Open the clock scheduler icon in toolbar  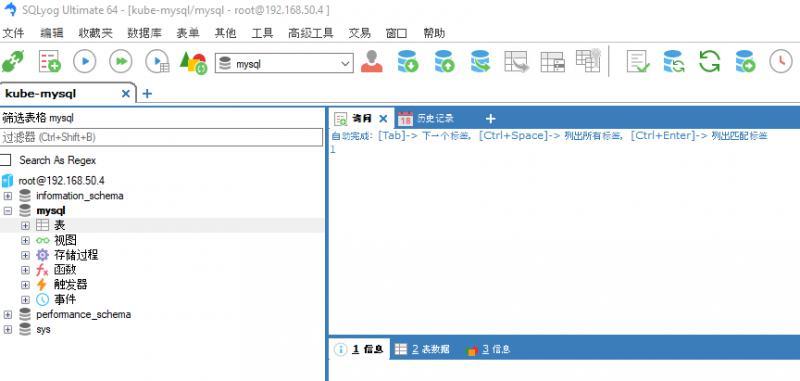pyautogui.click(x=781, y=62)
